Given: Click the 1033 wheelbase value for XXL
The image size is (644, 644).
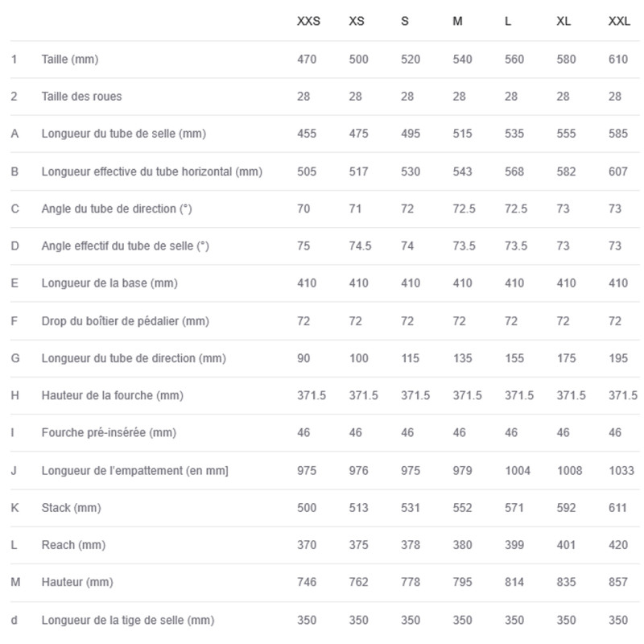Looking at the screenshot, I should point(621,470).
